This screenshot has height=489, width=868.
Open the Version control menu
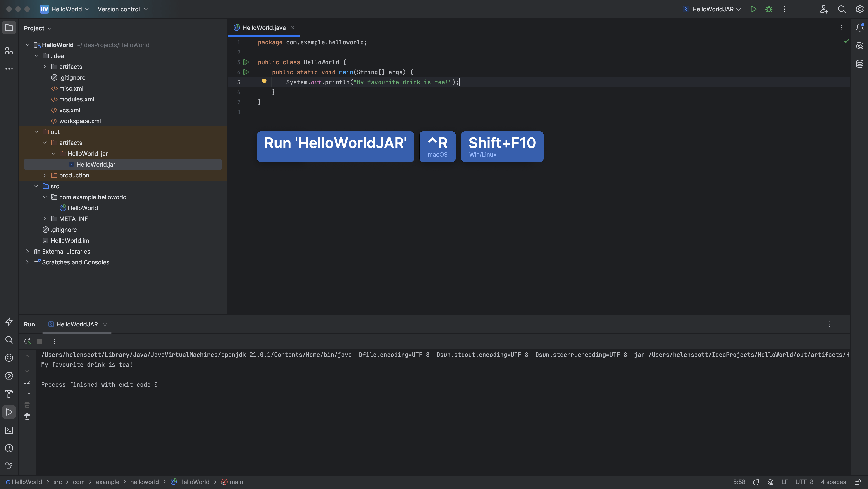[122, 9]
